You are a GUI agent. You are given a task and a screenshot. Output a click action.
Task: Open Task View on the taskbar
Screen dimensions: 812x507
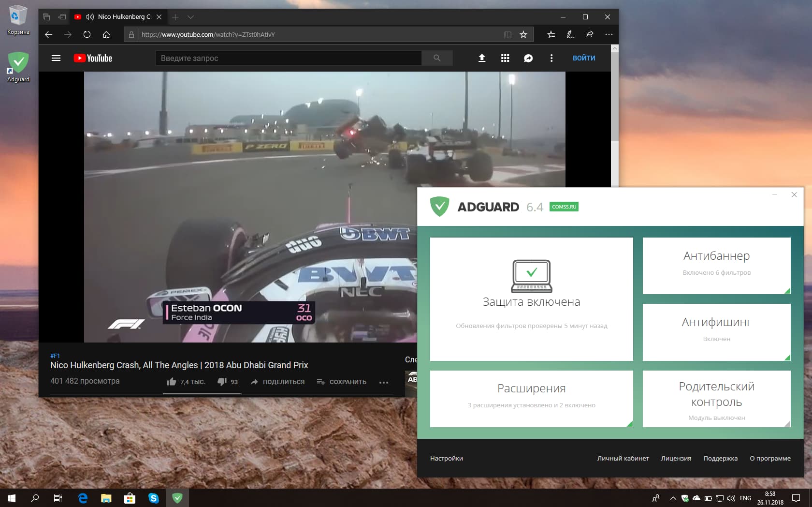(x=58, y=498)
